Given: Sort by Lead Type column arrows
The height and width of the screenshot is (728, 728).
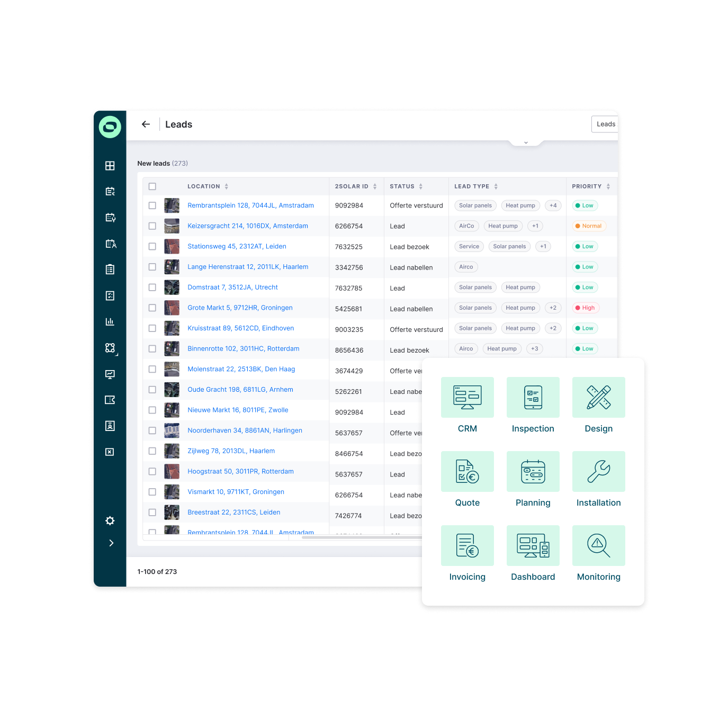Looking at the screenshot, I should point(496,186).
